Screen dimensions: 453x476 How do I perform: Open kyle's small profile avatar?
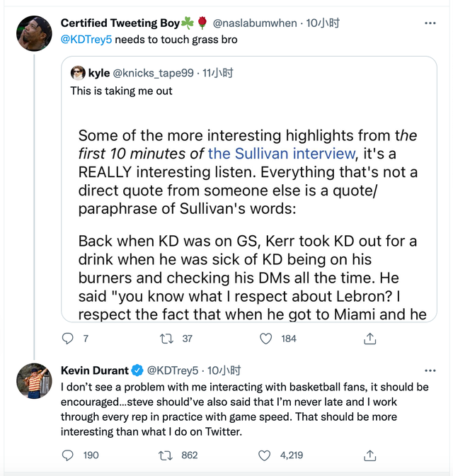78,73
